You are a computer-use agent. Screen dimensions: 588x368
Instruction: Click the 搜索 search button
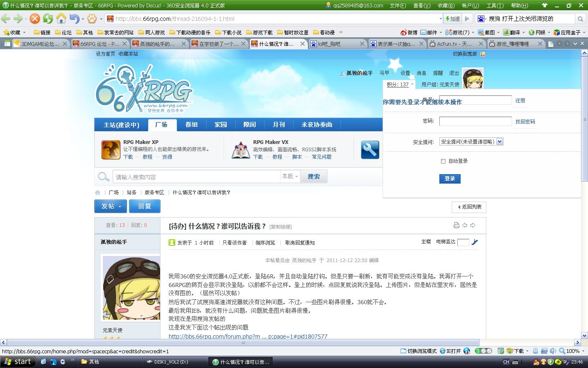point(314,177)
